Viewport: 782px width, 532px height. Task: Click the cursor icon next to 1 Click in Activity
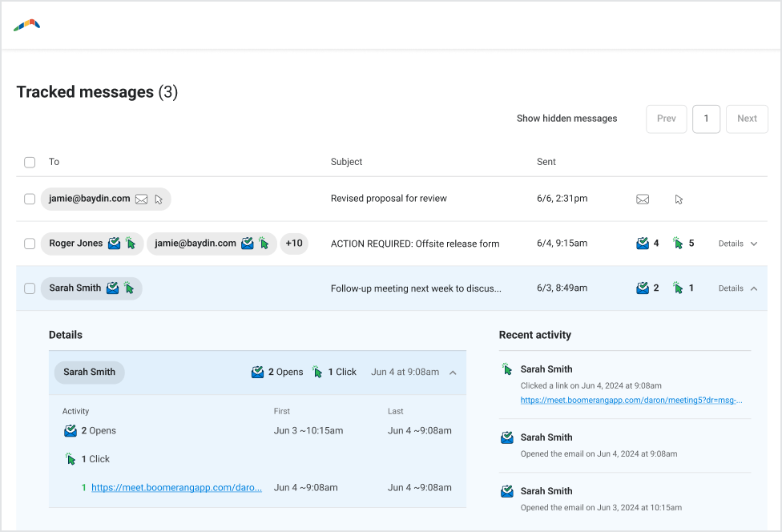point(71,459)
